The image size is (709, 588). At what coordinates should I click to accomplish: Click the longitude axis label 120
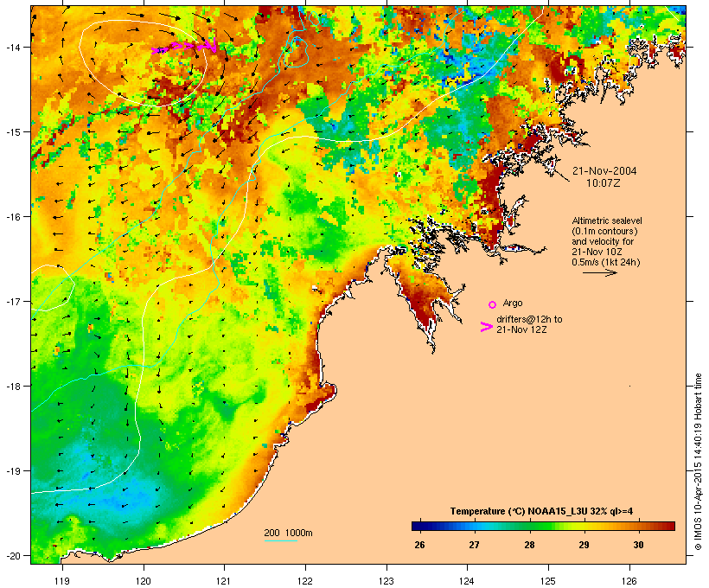(x=144, y=581)
